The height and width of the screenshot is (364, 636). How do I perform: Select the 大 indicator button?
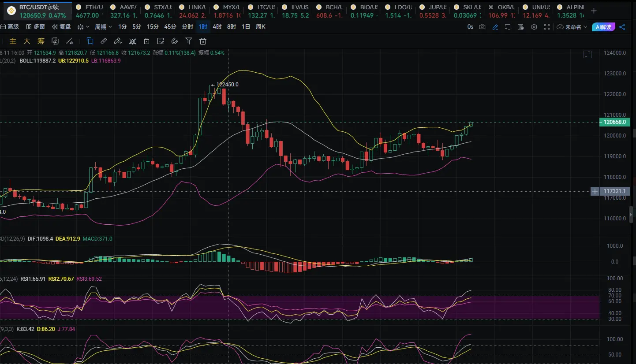pos(27,41)
